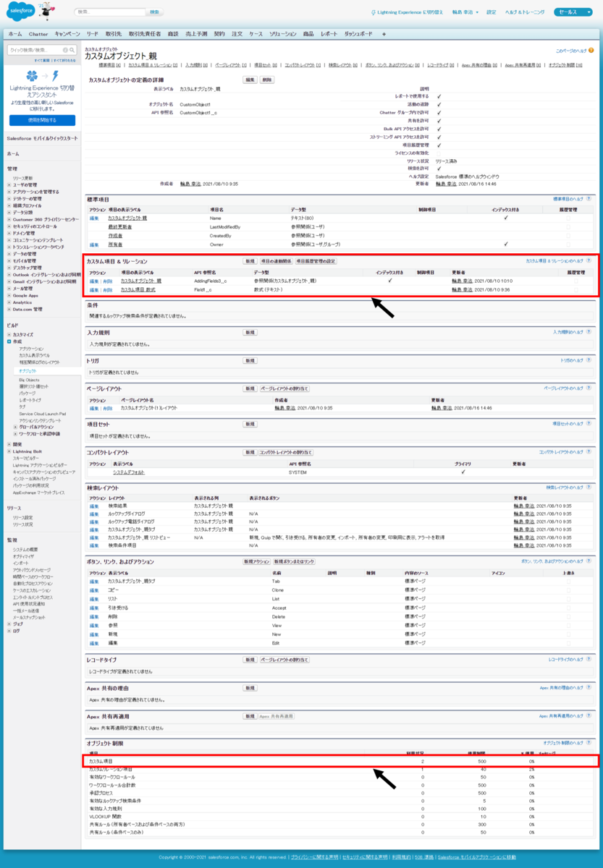This screenshot has width=603, height=868.
Task: Click help icon next to Apex 共有の理由のヘルプ
Action: coord(589,688)
